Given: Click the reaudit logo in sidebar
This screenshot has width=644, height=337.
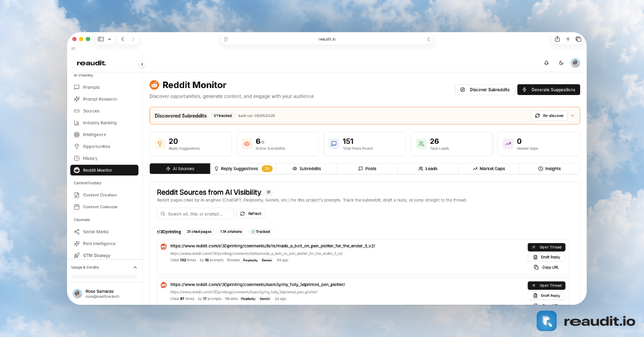Looking at the screenshot, I should point(91,63).
